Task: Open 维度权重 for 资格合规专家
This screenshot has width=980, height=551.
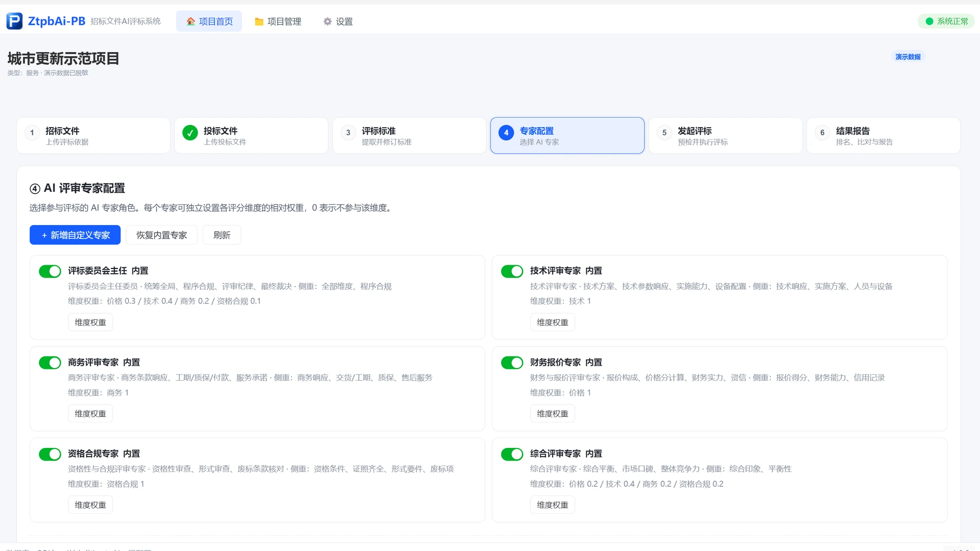Action: point(90,505)
